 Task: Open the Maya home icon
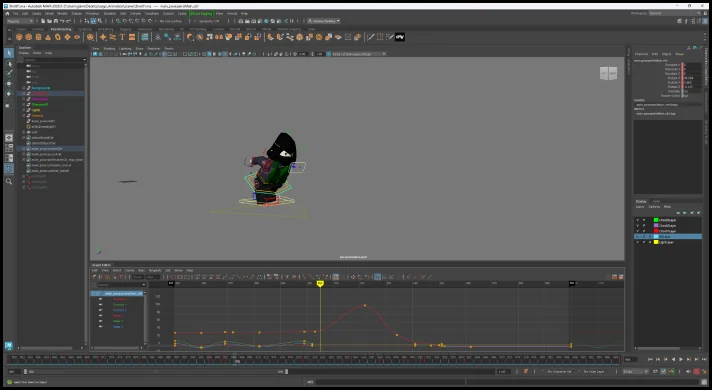coord(7,14)
